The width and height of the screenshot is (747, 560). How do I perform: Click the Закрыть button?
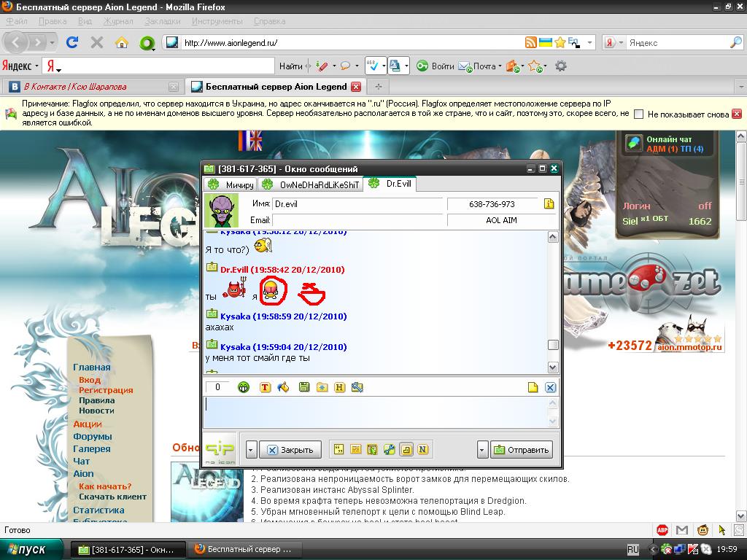coord(290,449)
